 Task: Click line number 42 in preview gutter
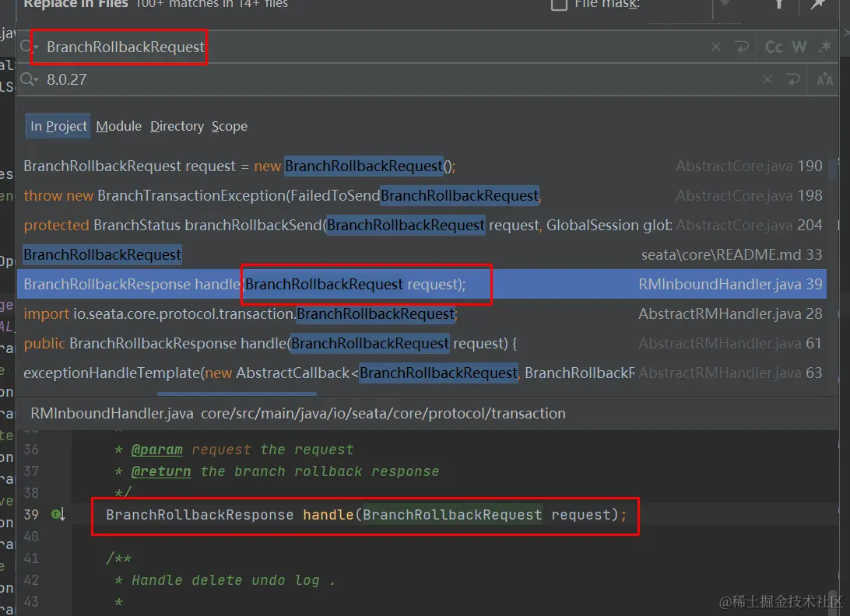coord(31,580)
